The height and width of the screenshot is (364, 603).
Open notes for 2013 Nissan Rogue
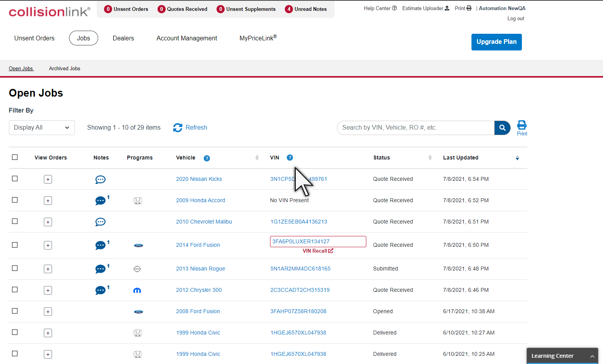(x=100, y=269)
